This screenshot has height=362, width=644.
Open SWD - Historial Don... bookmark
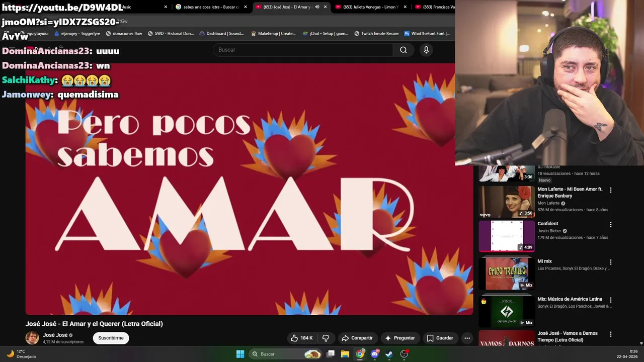pyautogui.click(x=171, y=34)
